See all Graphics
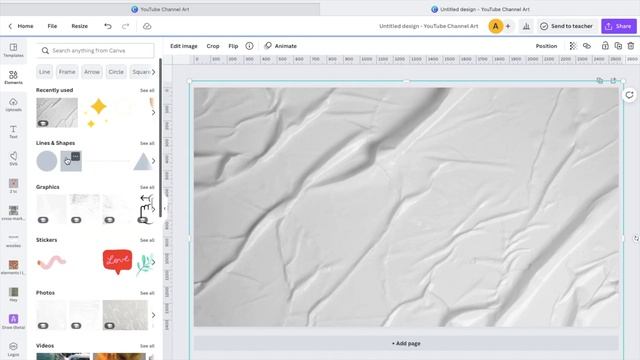 [147, 187]
